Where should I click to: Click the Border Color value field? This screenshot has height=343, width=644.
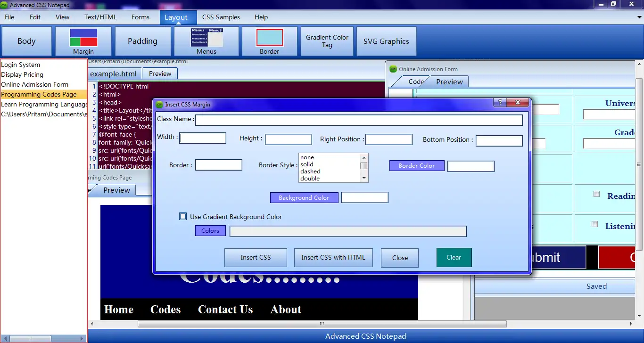pos(471,166)
